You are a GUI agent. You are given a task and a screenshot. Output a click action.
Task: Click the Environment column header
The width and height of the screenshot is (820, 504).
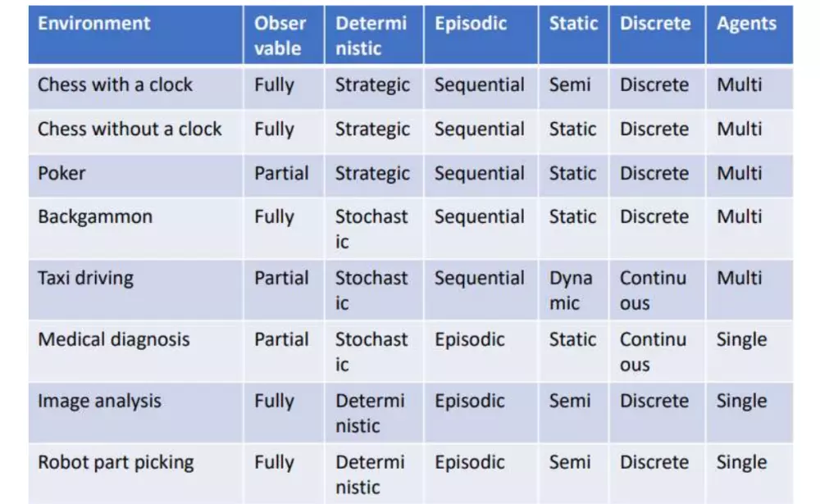(93, 23)
